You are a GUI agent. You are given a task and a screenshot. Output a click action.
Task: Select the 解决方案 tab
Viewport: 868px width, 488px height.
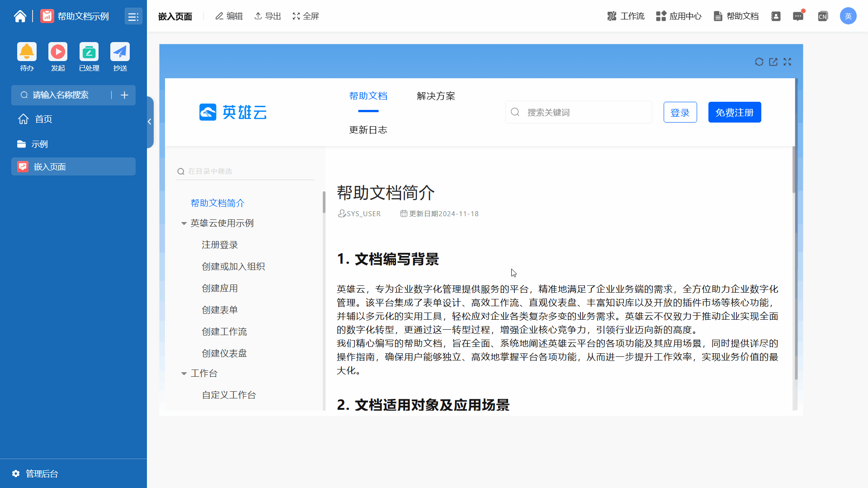click(x=436, y=96)
